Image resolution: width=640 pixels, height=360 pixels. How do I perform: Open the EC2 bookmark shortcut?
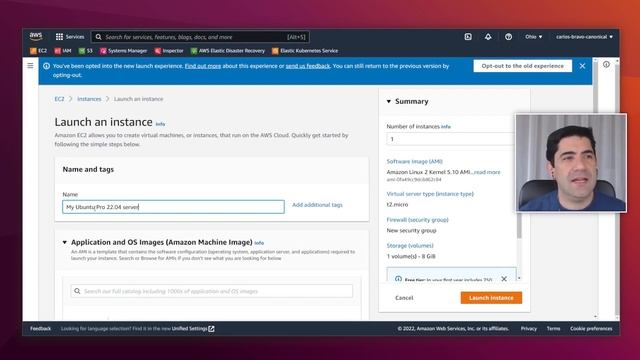39,51
